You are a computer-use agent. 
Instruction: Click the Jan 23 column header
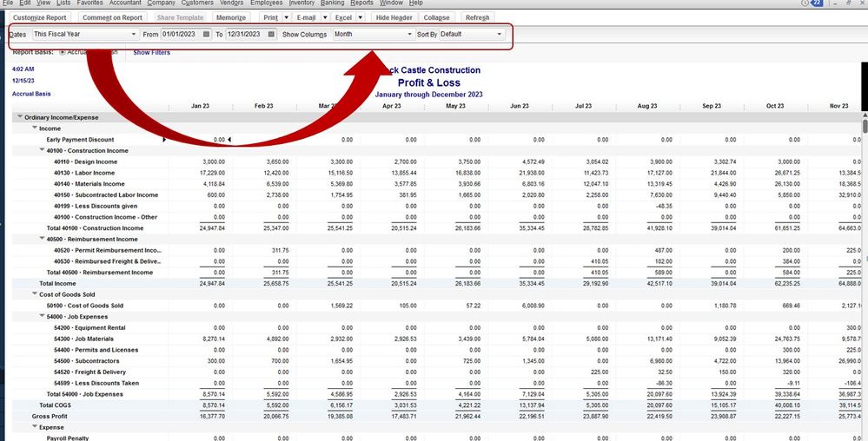(x=200, y=106)
